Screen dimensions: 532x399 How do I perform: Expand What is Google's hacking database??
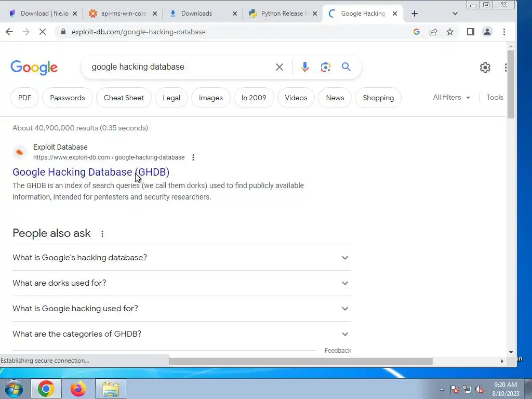181,258
